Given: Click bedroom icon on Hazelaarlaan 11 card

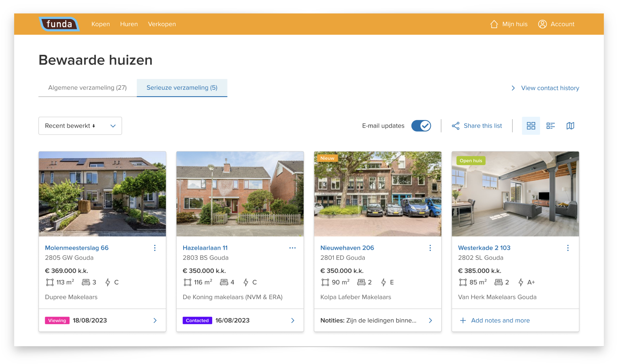Looking at the screenshot, I should [x=224, y=282].
